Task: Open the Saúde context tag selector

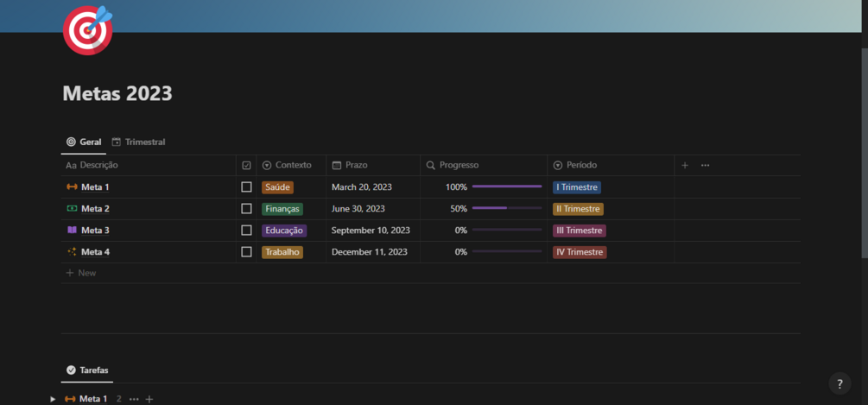Action: 277,187
